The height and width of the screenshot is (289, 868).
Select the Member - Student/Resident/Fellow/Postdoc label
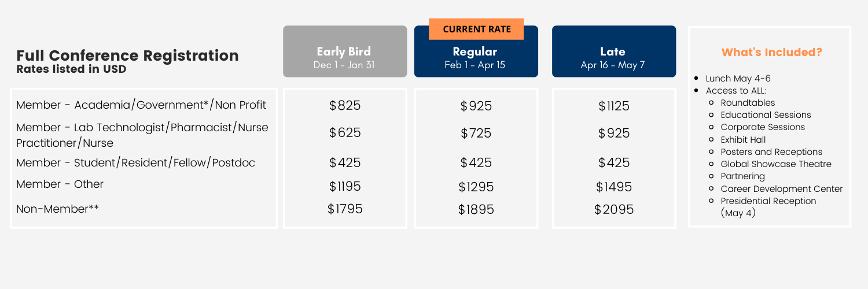(136, 163)
